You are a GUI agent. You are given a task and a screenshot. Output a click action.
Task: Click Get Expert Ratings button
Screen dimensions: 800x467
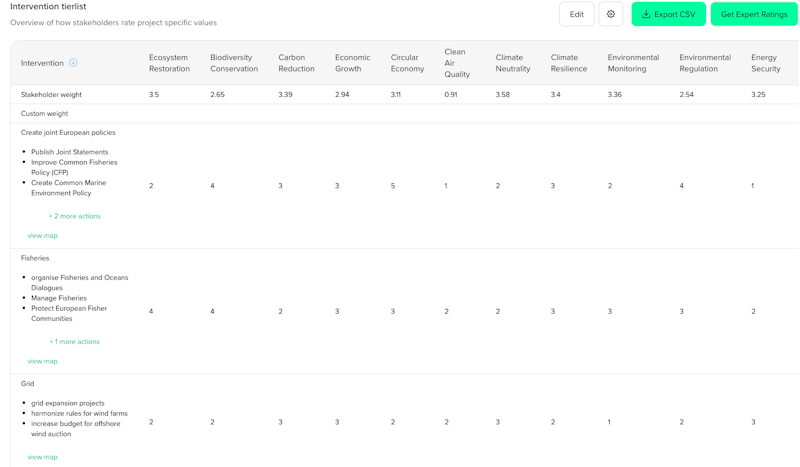(x=754, y=14)
